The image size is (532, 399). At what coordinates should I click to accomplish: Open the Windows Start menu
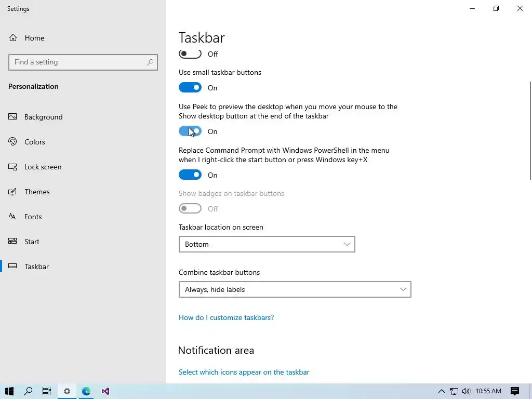pyautogui.click(x=9, y=391)
